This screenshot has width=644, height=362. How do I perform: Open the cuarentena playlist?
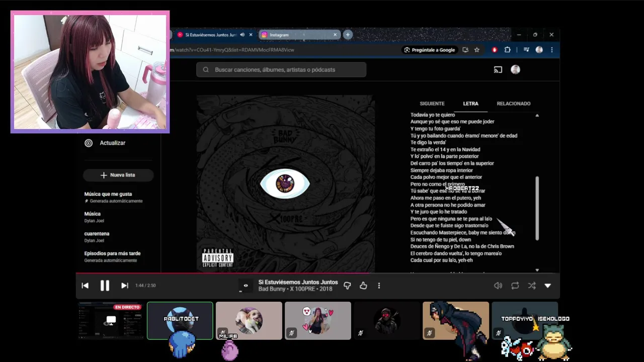point(97,237)
